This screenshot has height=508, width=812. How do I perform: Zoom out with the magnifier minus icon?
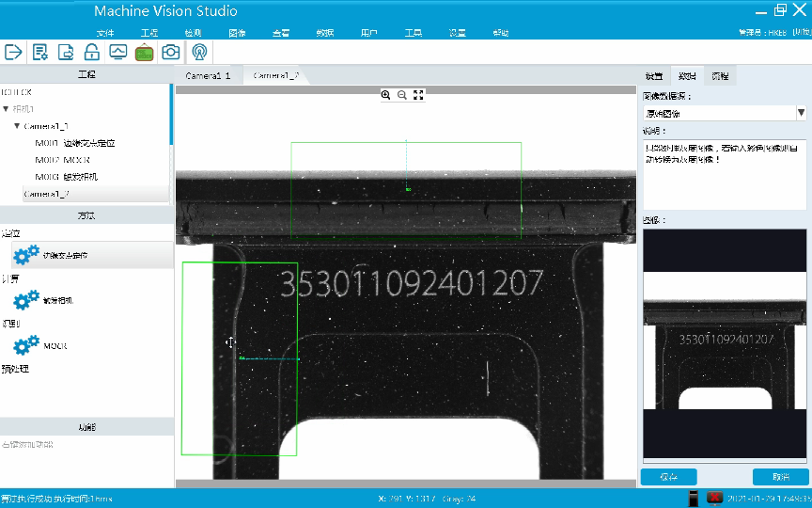pyautogui.click(x=402, y=95)
